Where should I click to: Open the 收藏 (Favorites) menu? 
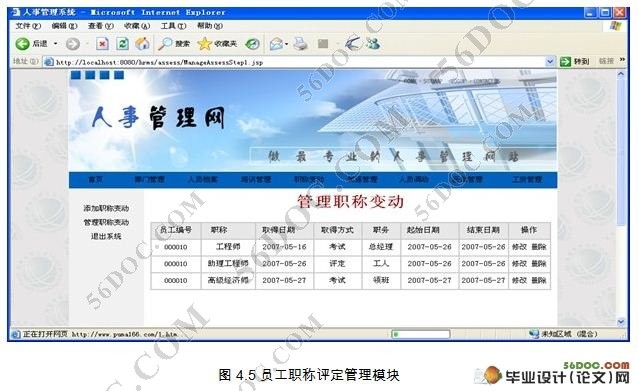click(x=137, y=26)
